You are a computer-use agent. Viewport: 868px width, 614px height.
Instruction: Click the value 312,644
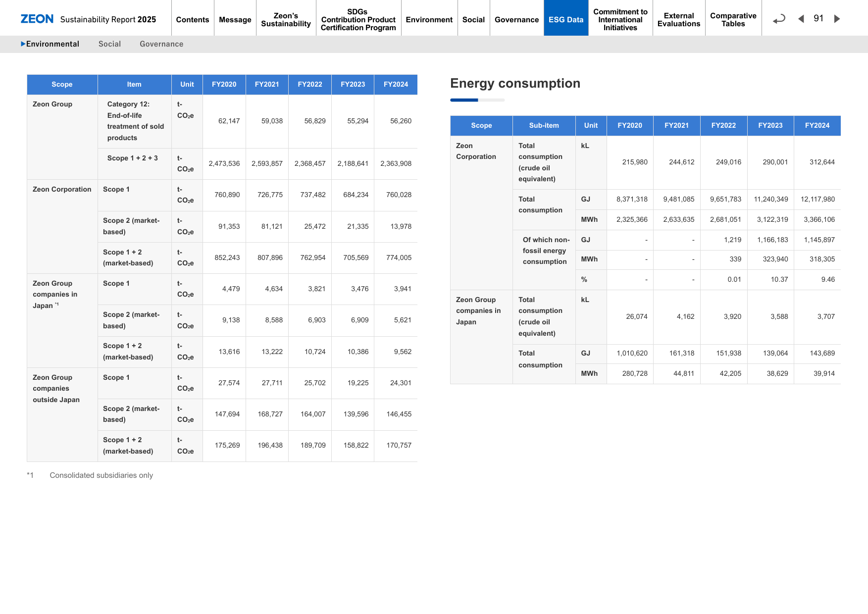click(x=822, y=162)
